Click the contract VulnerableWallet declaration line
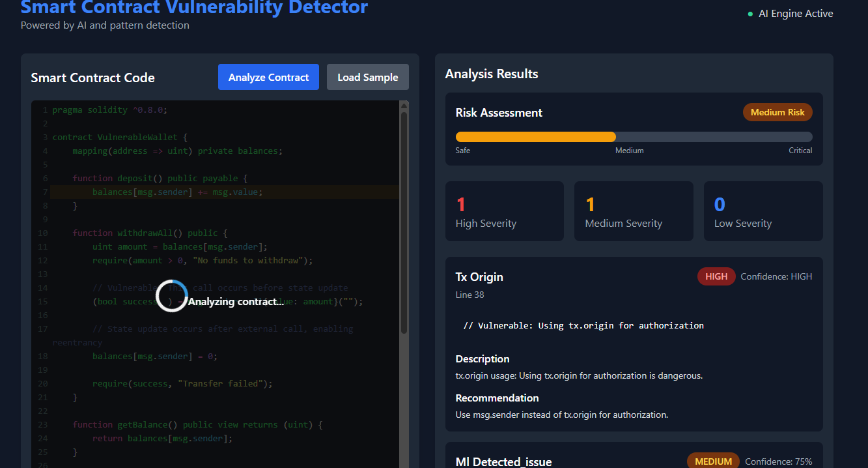Screen dimensions: 868x468 pyautogui.click(x=120, y=137)
